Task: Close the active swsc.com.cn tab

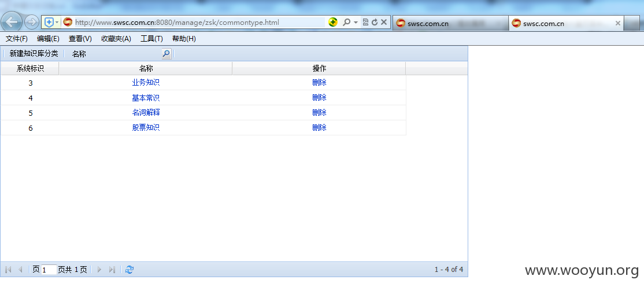Action: (x=617, y=24)
